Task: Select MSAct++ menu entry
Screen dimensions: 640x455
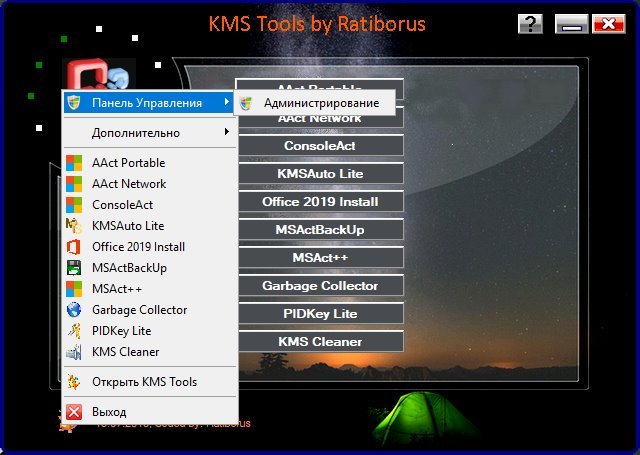Action: click(x=149, y=289)
